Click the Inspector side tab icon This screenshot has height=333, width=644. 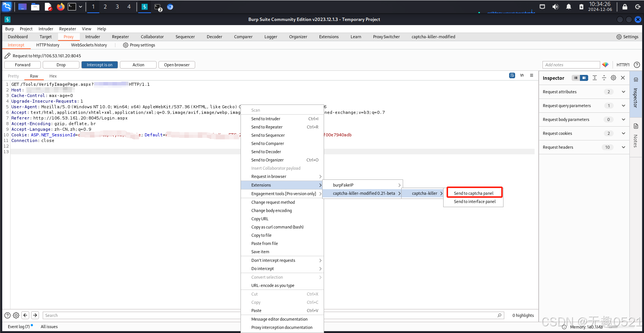point(636,79)
